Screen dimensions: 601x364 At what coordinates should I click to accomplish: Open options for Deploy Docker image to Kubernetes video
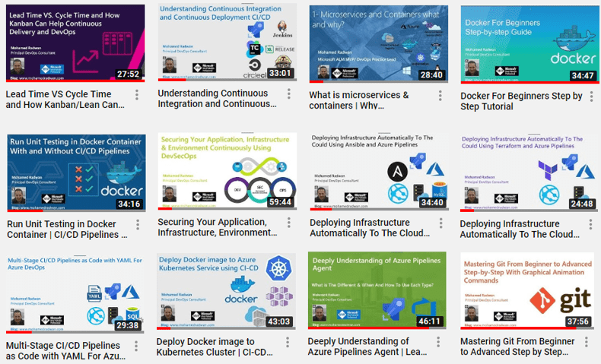click(288, 343)
